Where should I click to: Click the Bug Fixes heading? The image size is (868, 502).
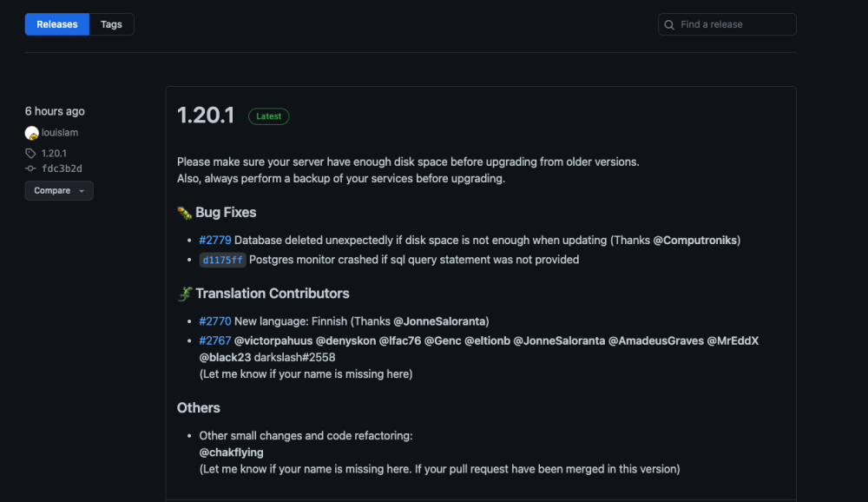(x=226, y=212)
